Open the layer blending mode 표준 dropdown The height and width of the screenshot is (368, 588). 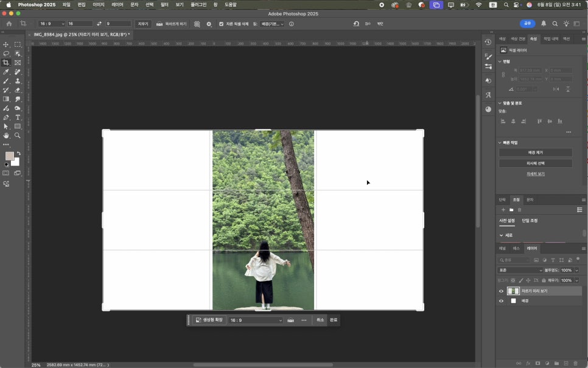pos(520,270)
